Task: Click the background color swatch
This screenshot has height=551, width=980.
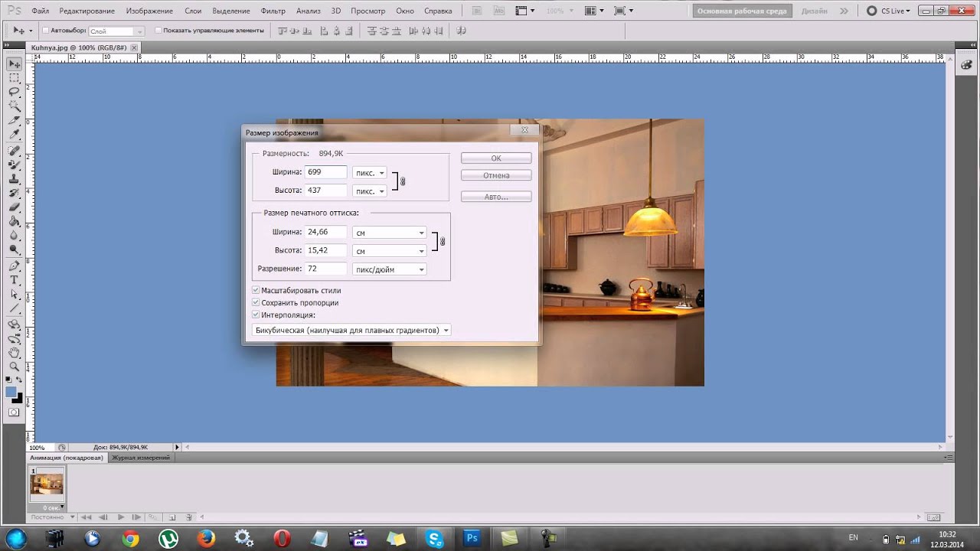Action: [17, 398]
